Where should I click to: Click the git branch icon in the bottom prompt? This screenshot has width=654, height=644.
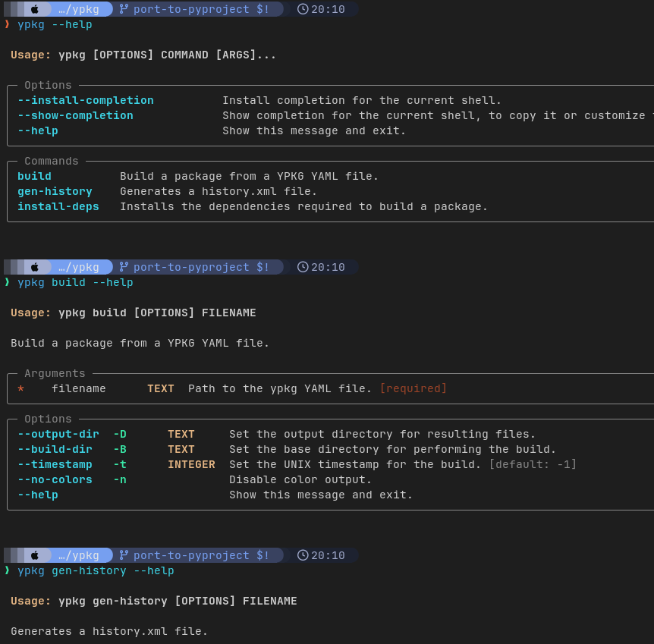point(124,555)
